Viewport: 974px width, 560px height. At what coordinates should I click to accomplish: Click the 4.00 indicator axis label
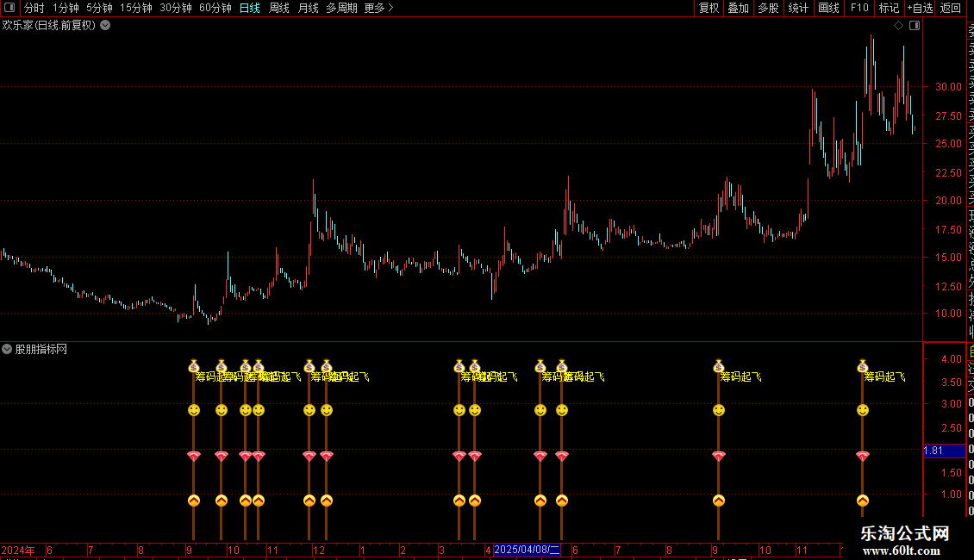(952, 359)
